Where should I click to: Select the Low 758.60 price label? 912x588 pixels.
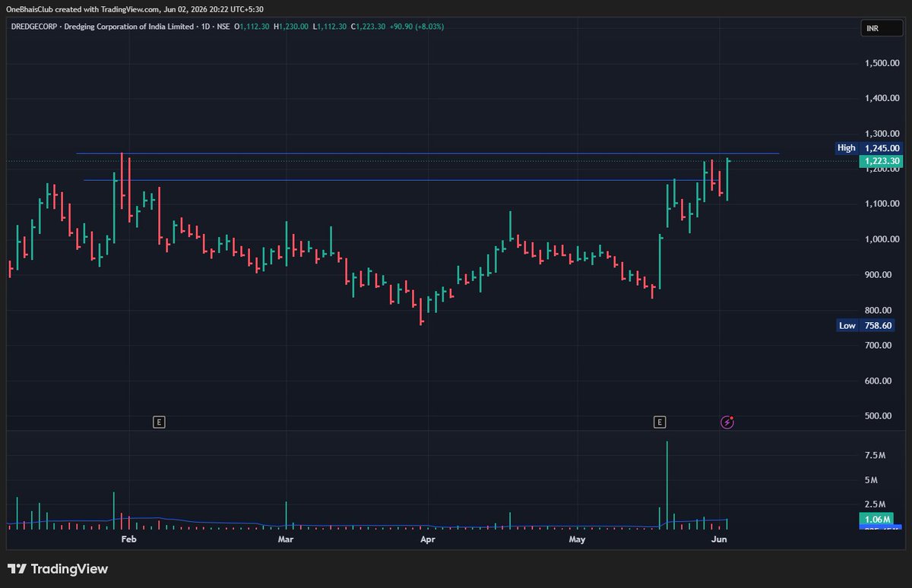[866, 325]
